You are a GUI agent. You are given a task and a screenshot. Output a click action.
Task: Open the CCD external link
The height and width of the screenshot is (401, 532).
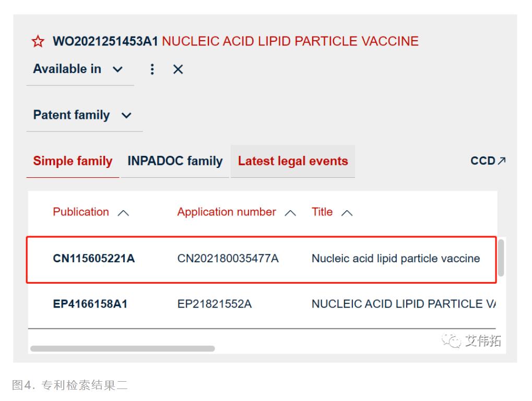click(x=488, y=161)
